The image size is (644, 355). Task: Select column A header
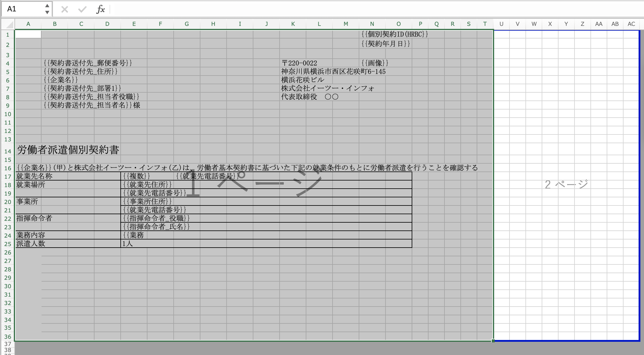click(28, 24)
